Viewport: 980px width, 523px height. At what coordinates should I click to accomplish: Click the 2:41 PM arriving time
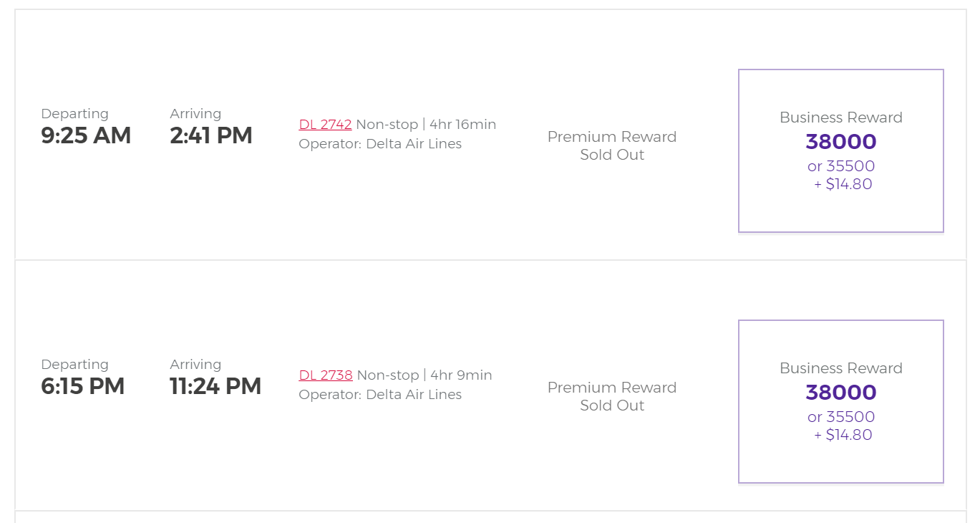point(211,135)
